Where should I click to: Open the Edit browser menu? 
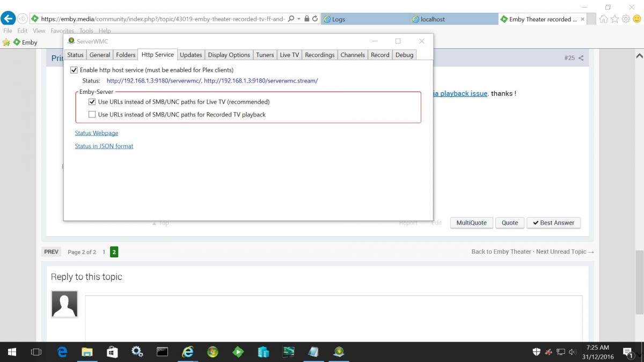[x=22, y=31]
